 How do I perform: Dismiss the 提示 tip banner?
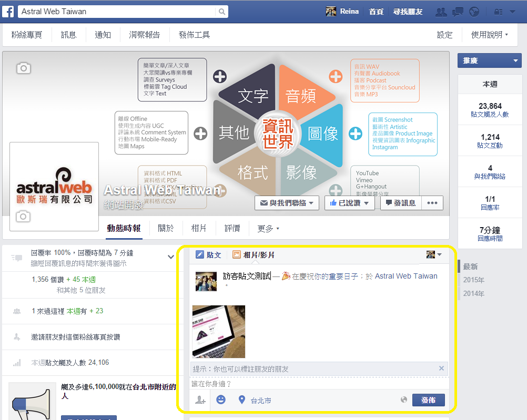[x=441, y=368]
